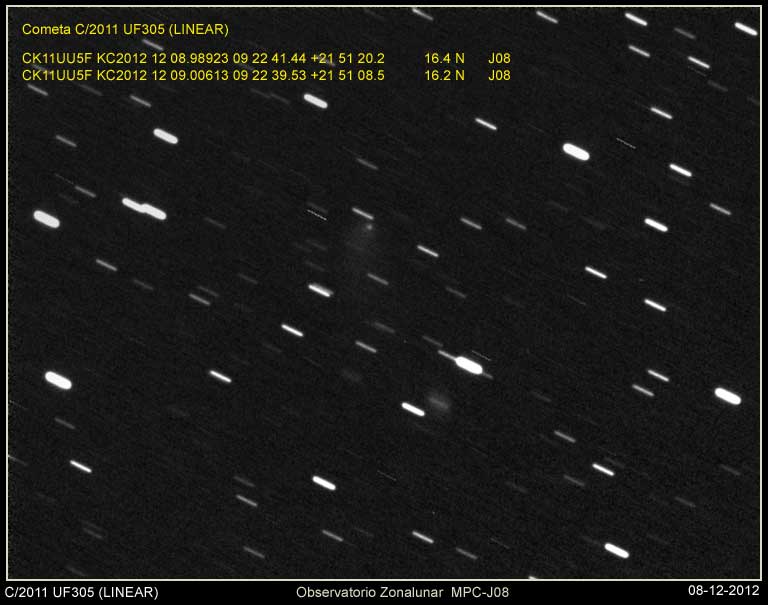Click the lower fuzzy comet image
This screenshot has width=768, height=605.
pyautogui.click(x=438, y=402)
